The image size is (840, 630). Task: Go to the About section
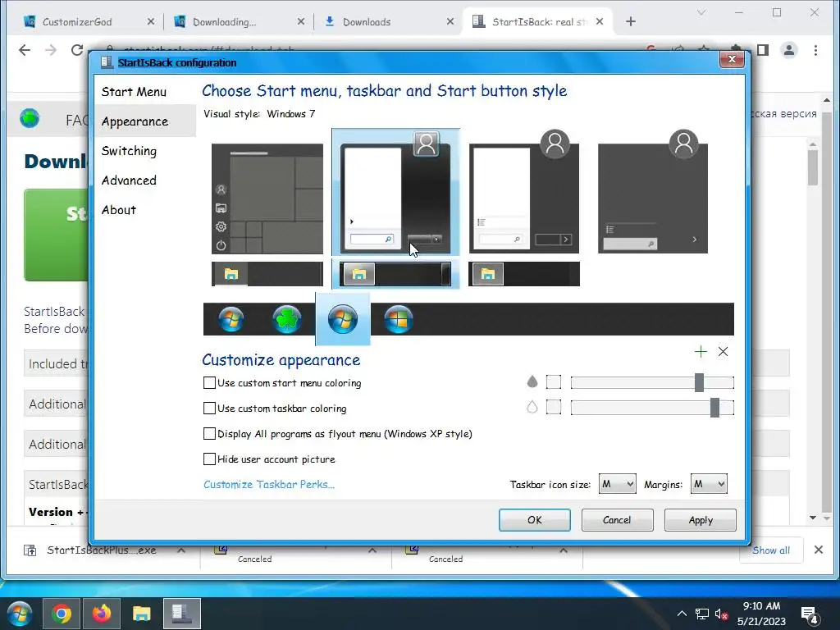119,210
